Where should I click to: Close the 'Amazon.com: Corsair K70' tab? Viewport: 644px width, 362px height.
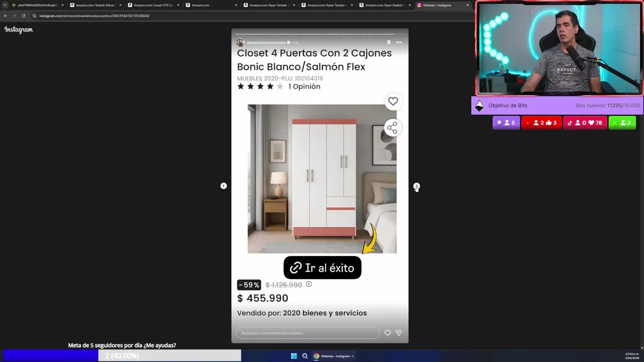[178, 5]
